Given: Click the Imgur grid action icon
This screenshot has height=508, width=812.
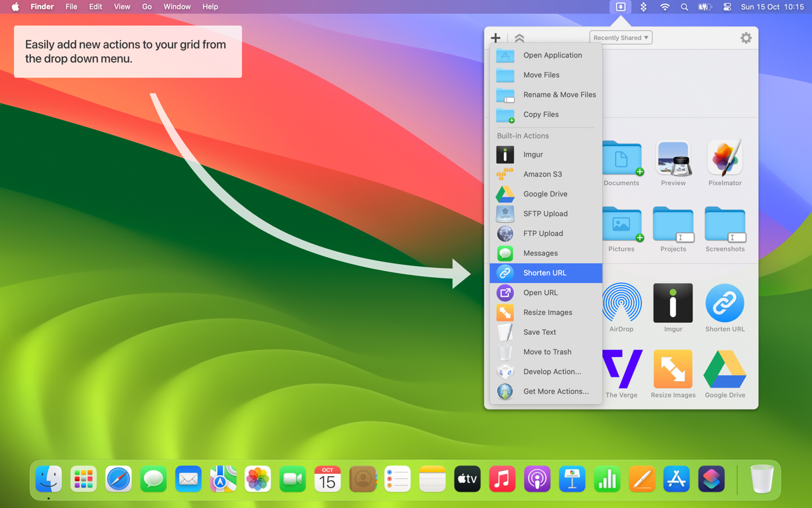Looking at the screenshot, I should (x=673, y=303).
